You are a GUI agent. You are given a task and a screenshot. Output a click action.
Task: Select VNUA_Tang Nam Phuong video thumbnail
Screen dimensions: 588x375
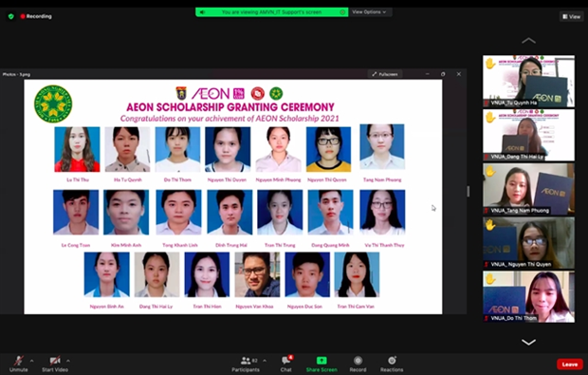pyautogui.click(x=528, y=189)
